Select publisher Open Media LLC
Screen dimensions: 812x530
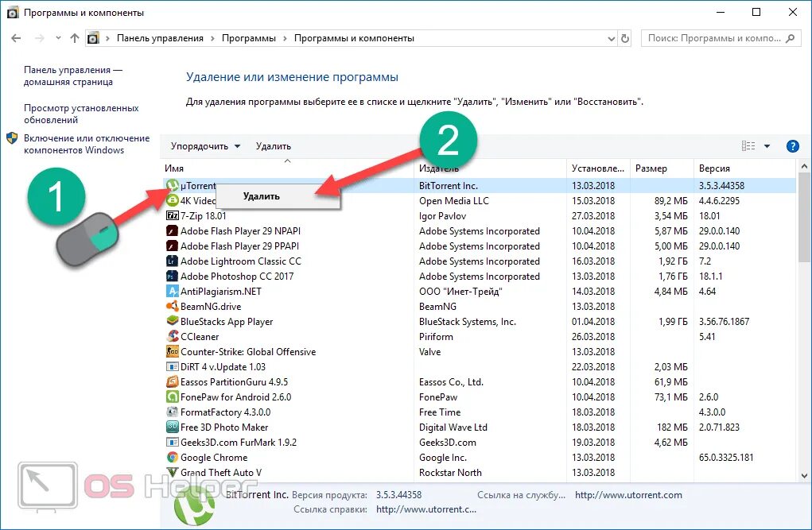453,201
